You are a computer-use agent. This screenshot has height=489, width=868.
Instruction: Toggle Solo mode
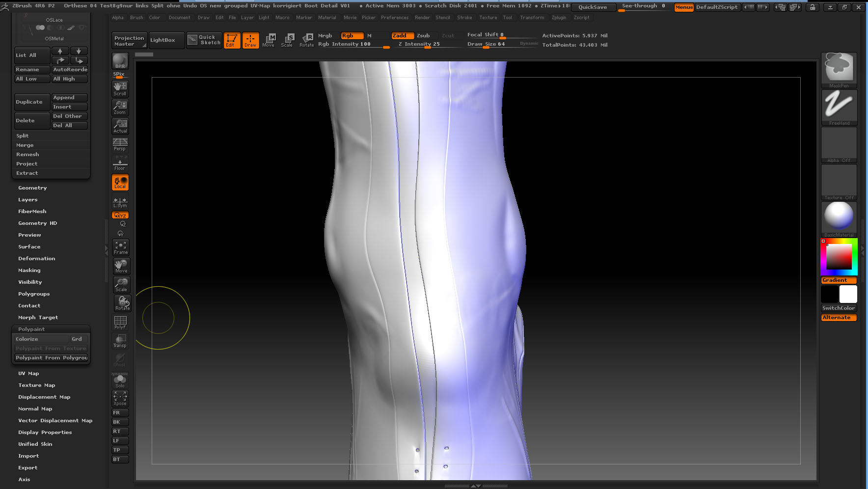click(x=120, y=381)
